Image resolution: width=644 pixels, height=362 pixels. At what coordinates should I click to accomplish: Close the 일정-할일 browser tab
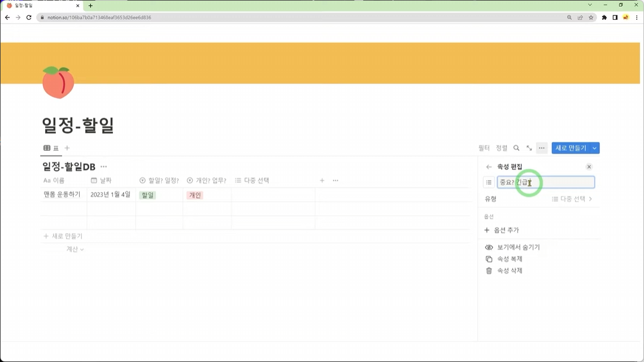(x=77, y=6)
